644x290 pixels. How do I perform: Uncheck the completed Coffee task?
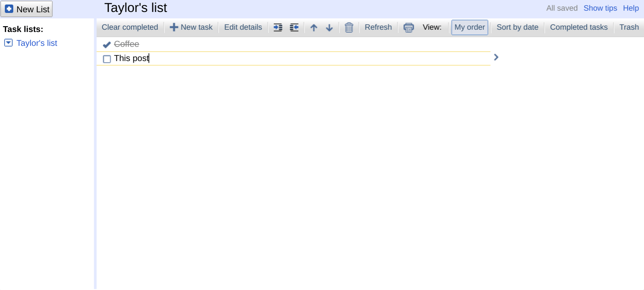(107, 44)
